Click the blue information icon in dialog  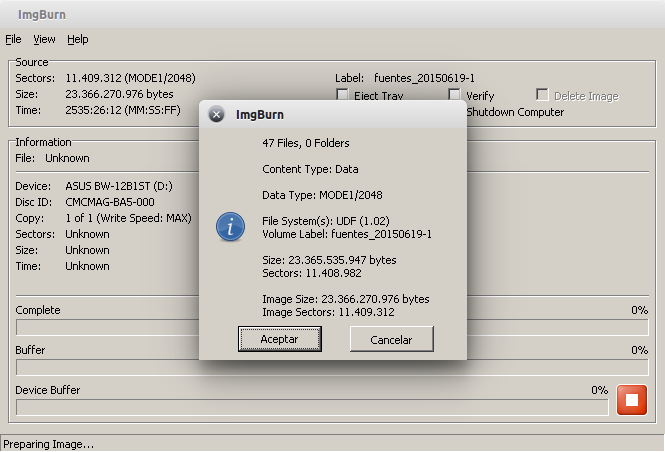click(231, 228)
